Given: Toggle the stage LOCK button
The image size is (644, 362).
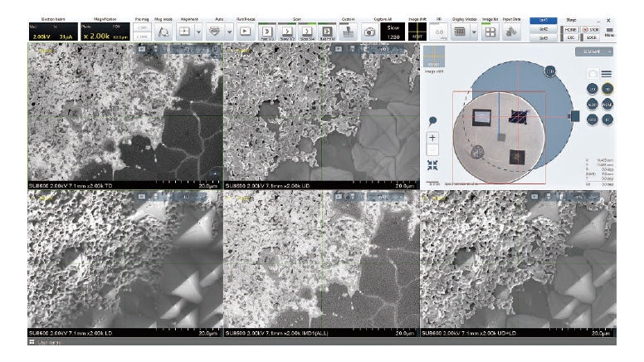Looking at the screenshot, I should 592,37.
